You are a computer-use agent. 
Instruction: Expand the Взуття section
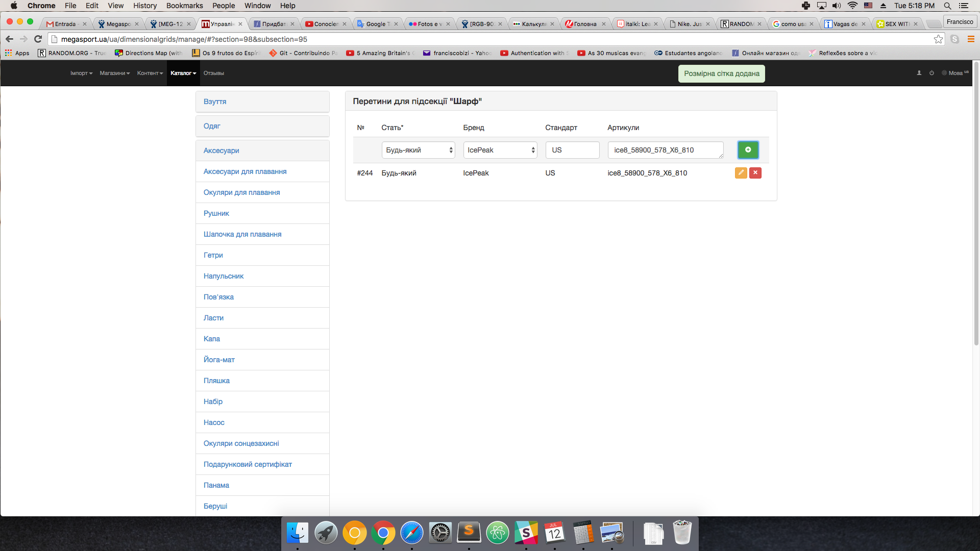[215, 102]
